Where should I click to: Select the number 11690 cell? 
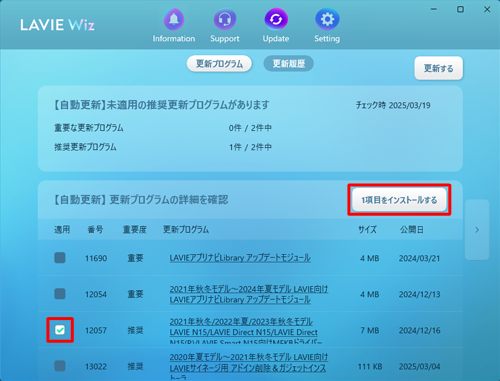coord(96,258)
